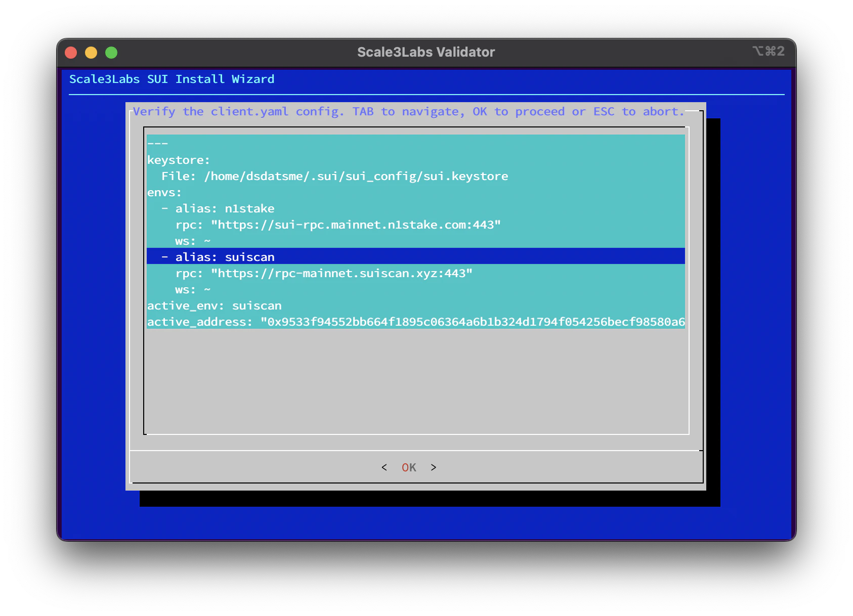
Task: Click the 'envs:' line
Action: 416,191
